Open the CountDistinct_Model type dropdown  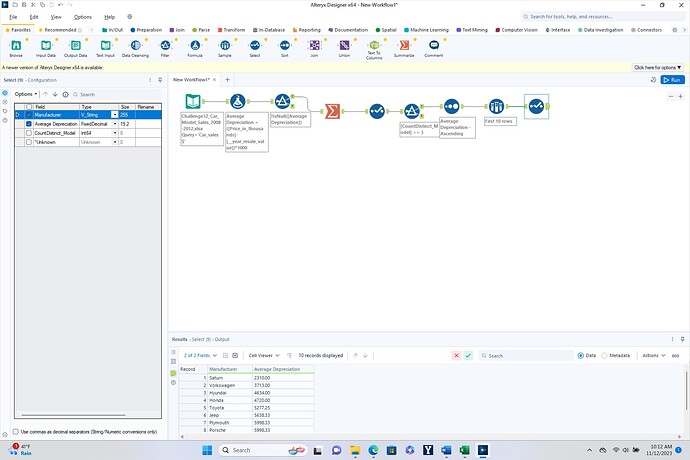tap(115, 133)
